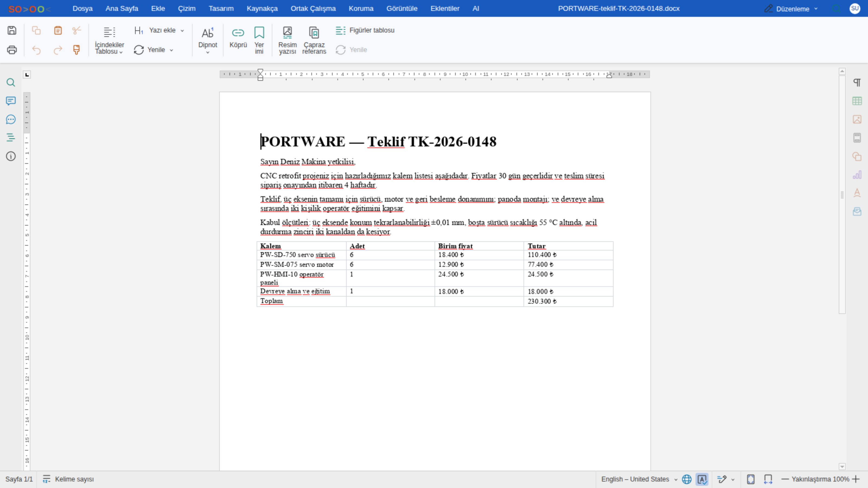Print the document using the printer icon
The width and height of the screenshot is (868, 488).
[12, 50]
